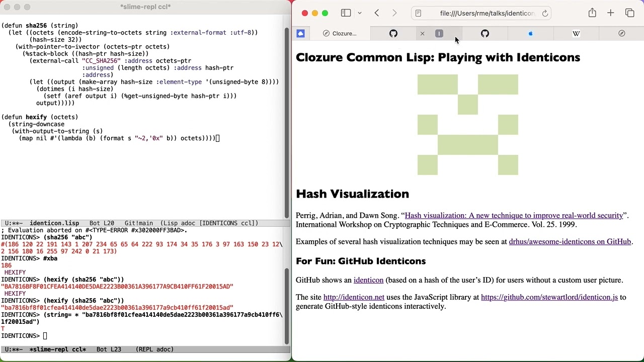Click Git:main in the Emacs mode line
The height and width of the screenshot is (362, 644).
click(138, 223)
